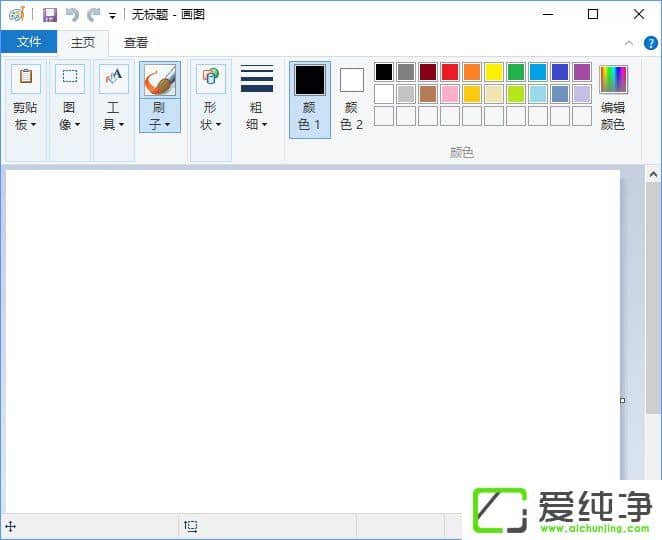The height and width of the screenshot is (540, 662).
Task: Collapse the ribbon with the chevron
Action: 629,43
